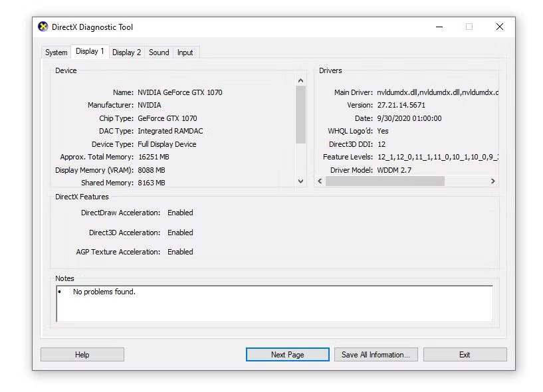Open the Input tab

coord(185,52)
